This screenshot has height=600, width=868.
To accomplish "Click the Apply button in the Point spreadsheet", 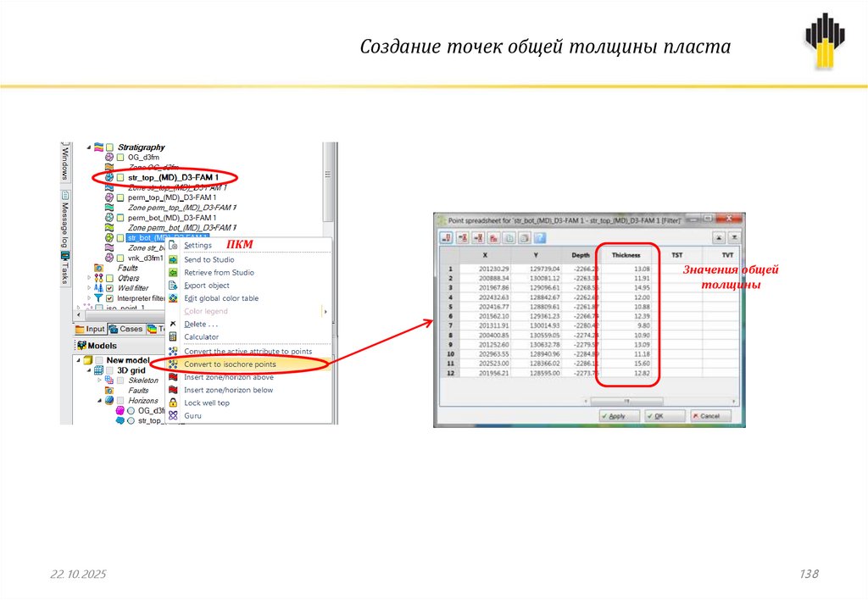I will (x=619, y=416).
